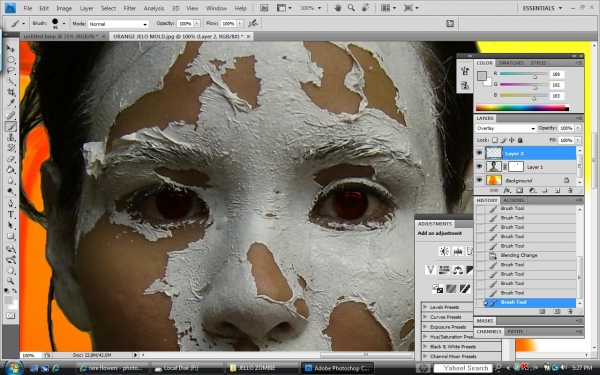Expand Exposure Presets

click(425, 327)
